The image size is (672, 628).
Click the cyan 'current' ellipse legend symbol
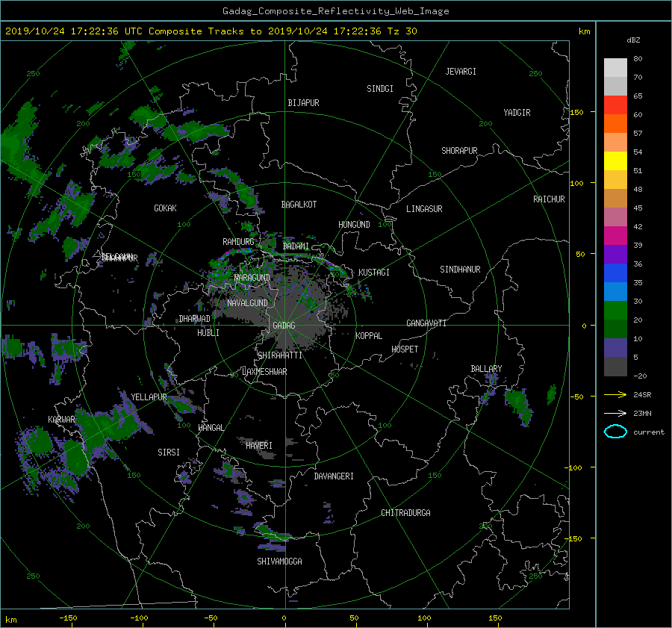[615, 432]
